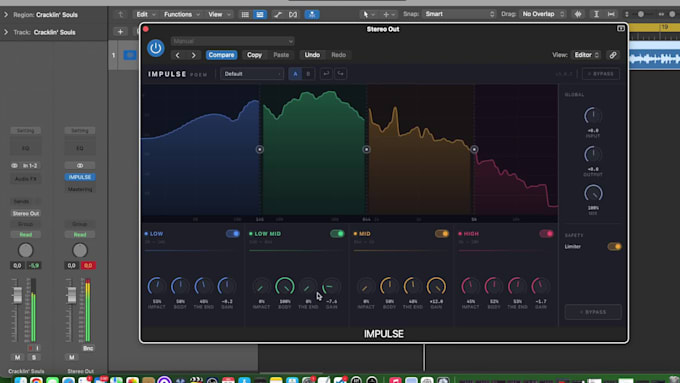
Task: Click stereo link icon on Stereo Out strip
Action: 80,166
